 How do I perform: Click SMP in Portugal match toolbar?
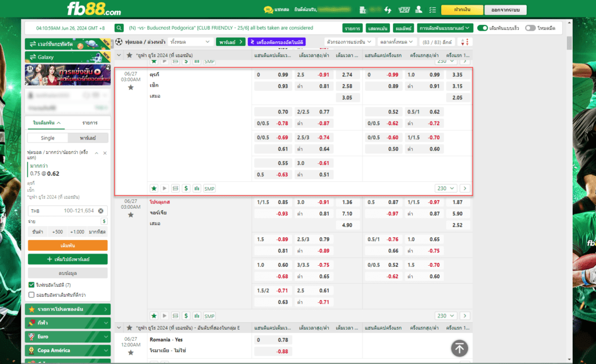[x=210, y=316]
